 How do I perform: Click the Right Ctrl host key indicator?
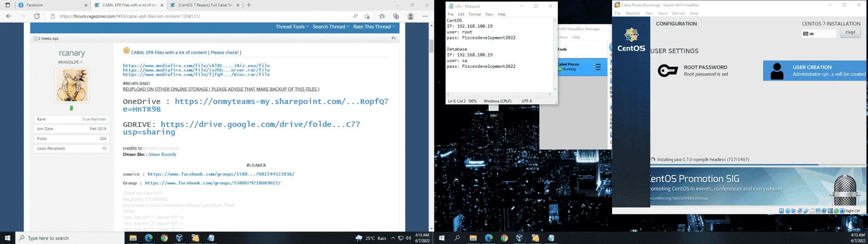853,211
